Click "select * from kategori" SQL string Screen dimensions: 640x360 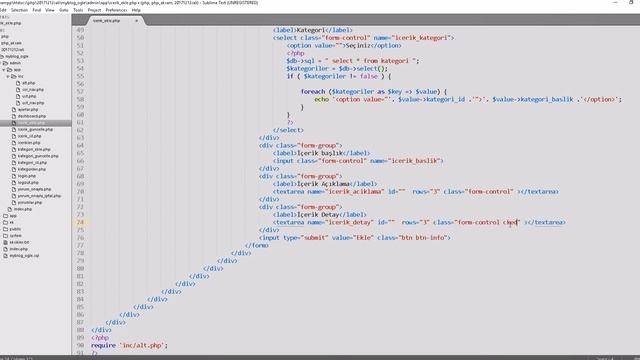(370, 61)
